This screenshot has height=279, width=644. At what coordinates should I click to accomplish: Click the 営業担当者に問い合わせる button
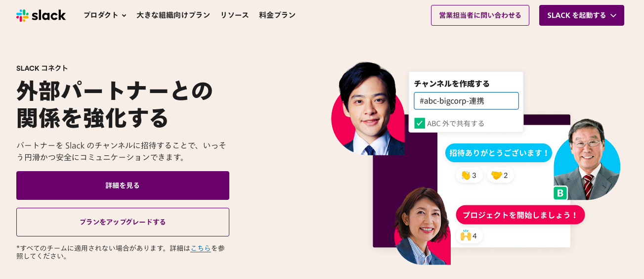pos(480,15)
